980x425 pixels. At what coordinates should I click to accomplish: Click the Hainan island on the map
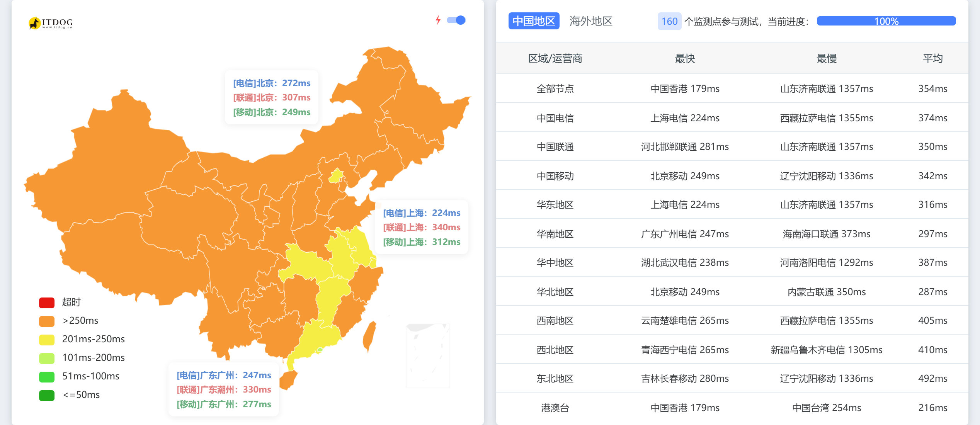288,379
